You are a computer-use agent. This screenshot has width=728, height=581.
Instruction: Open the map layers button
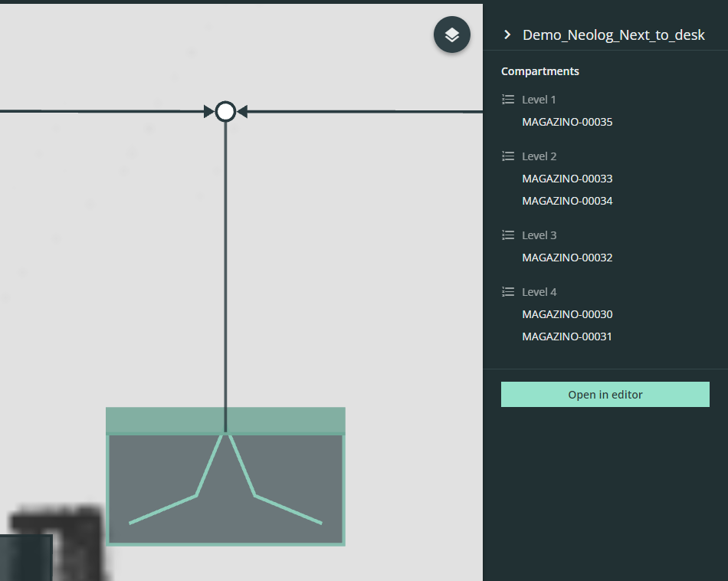[452, 35]
